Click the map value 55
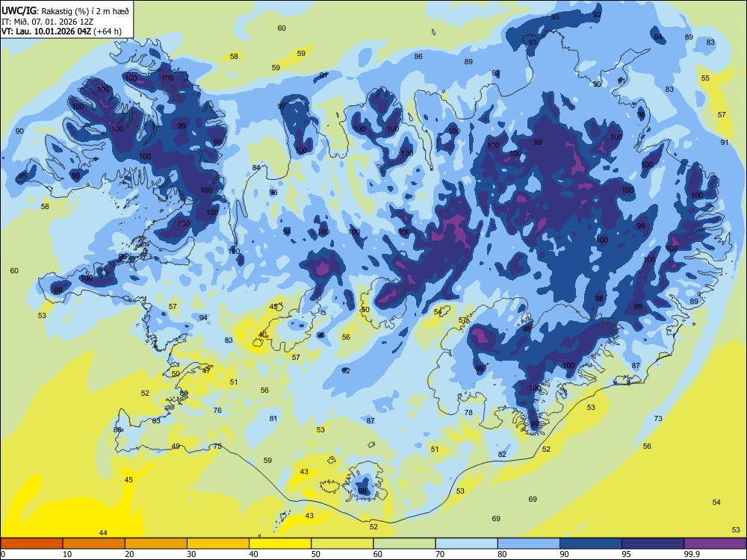747x560 pixels. [x=705, y=78]
